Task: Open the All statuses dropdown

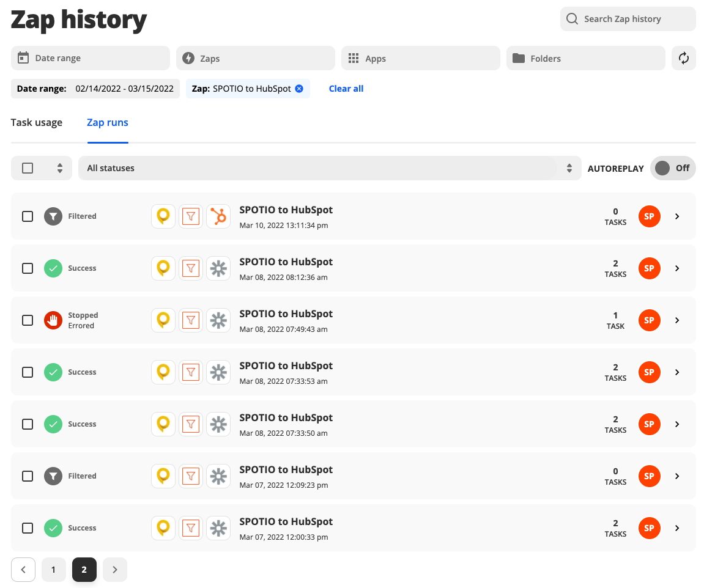Action: pyautogui.click(x=330, y=168)
